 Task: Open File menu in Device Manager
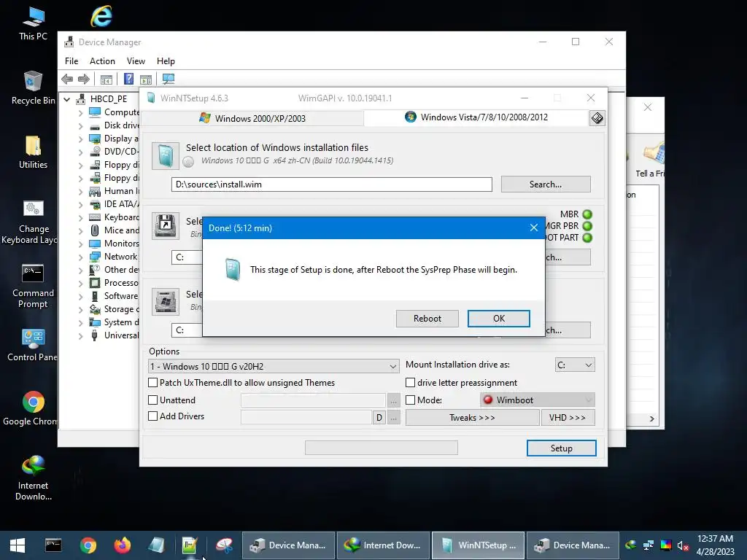[71, 61]
